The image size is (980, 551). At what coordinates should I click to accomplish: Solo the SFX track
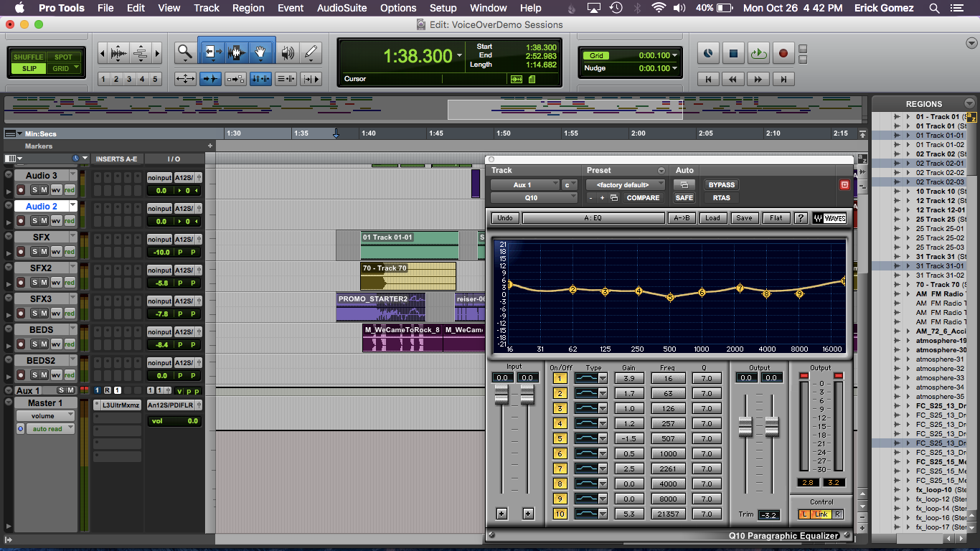34,252
